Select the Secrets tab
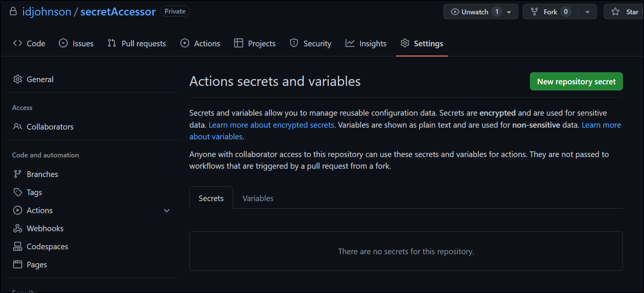The height and width of the screenshot is (293, 644). tap(211, 198)
